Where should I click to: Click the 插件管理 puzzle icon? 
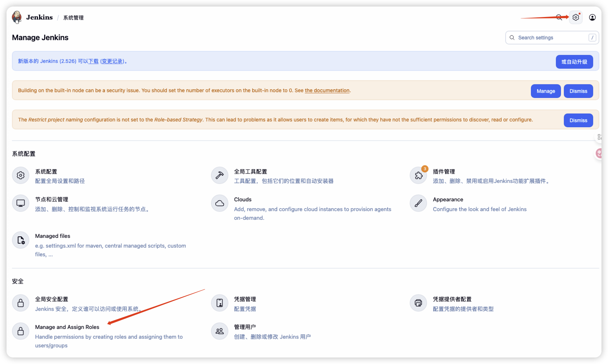point(418,175)
